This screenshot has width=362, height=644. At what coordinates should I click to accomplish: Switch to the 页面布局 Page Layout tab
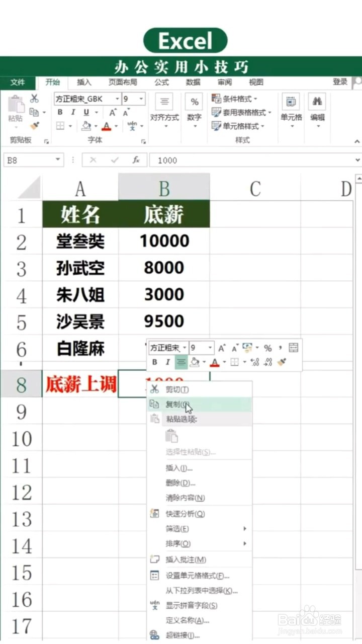tap(123, 82)
